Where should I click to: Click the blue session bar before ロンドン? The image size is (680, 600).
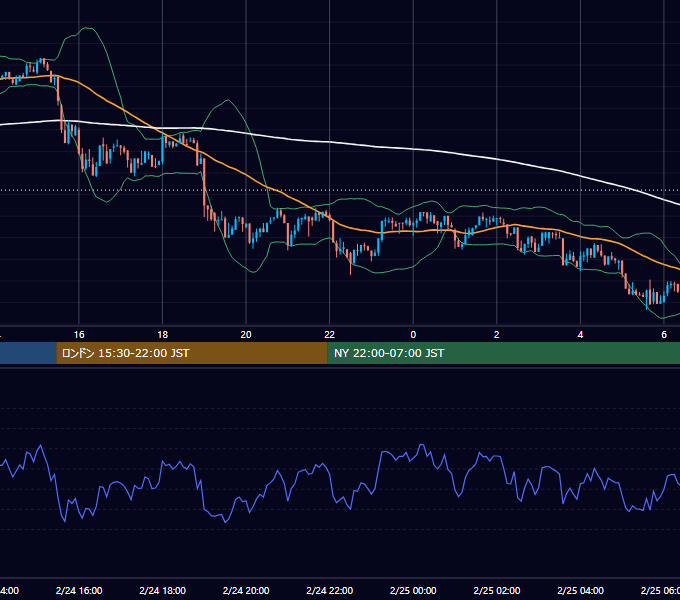(28, 353)
